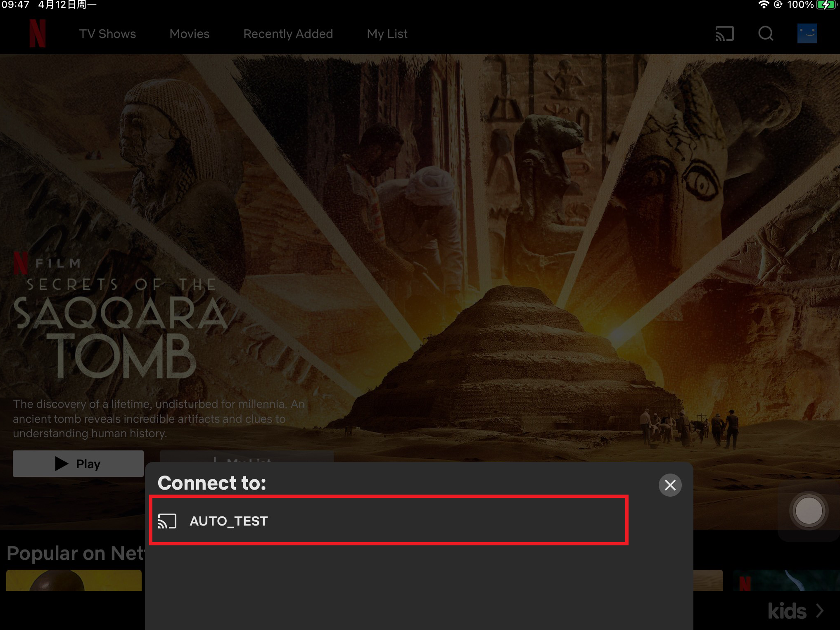Screen dimensions: 840x630
Task: Tap the Wi-Fi status icon
Action: click(x=764, y=5)
